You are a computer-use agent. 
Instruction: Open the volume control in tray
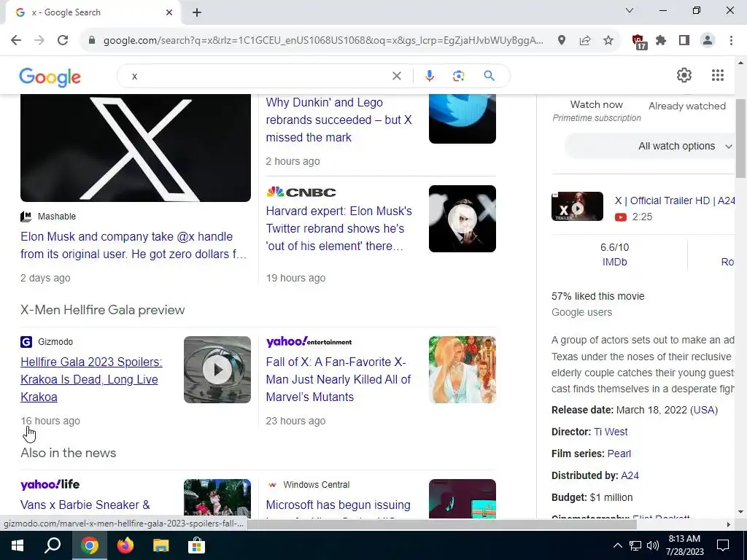click(x=653, y=545)
